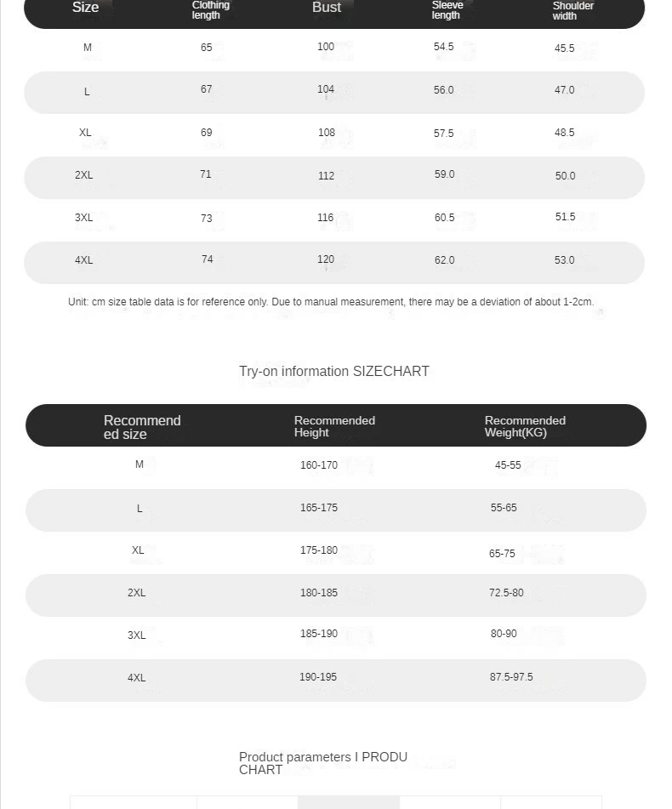
Task: Select bust value 120 for 4XL
Action: [x=326, y=259]
